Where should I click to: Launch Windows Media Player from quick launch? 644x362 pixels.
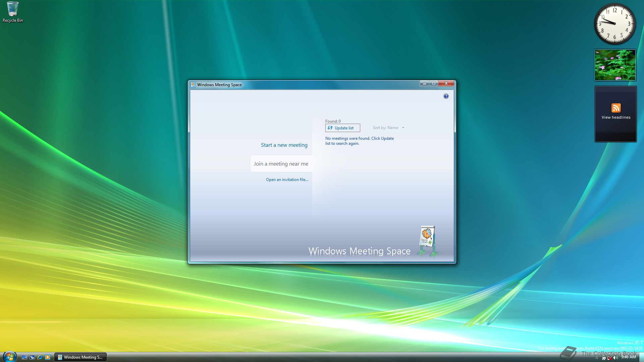(x=48, y=357)
